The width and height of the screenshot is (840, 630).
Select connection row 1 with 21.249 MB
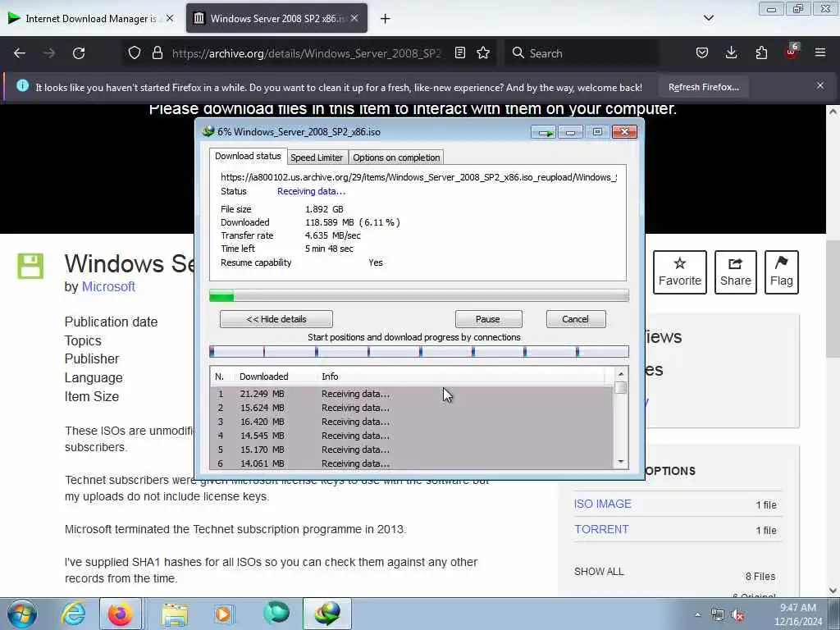(x=412, y=394)
